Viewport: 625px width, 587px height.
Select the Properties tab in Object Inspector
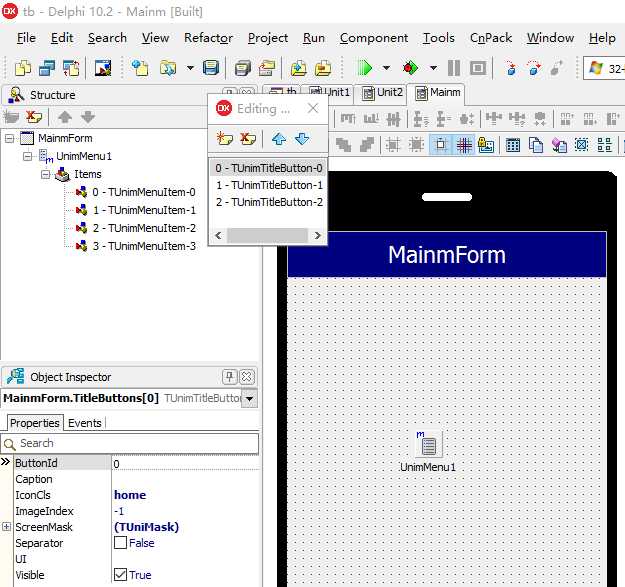point(35,423)
